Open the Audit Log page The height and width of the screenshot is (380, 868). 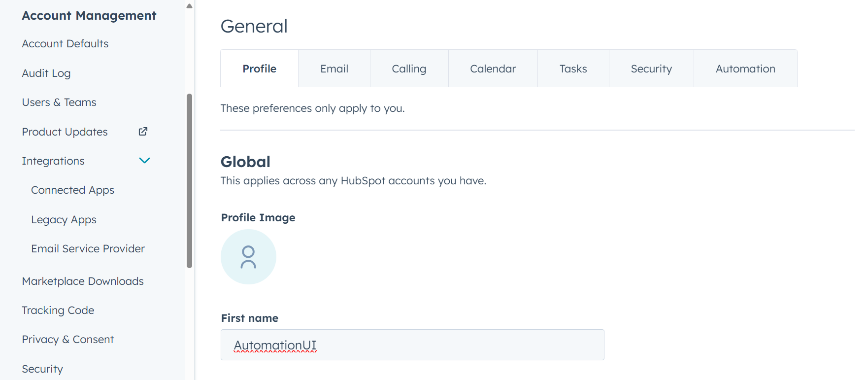click(x=46, y=73)
